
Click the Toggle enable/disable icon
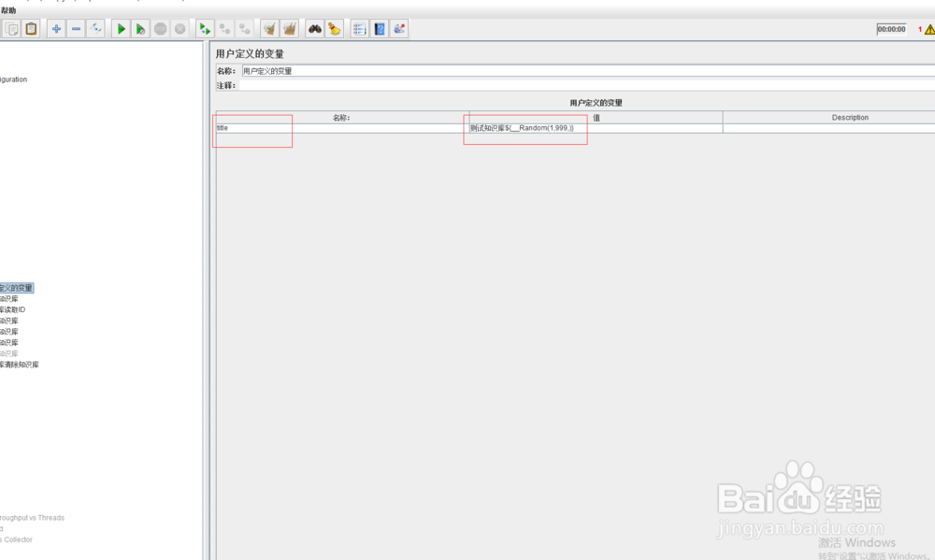(x=95, y=29)
